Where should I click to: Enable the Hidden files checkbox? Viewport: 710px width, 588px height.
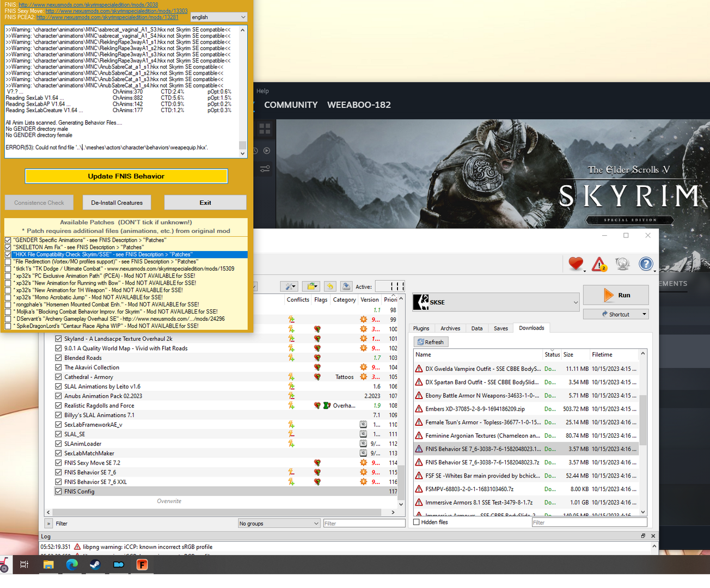click(417, 522)
